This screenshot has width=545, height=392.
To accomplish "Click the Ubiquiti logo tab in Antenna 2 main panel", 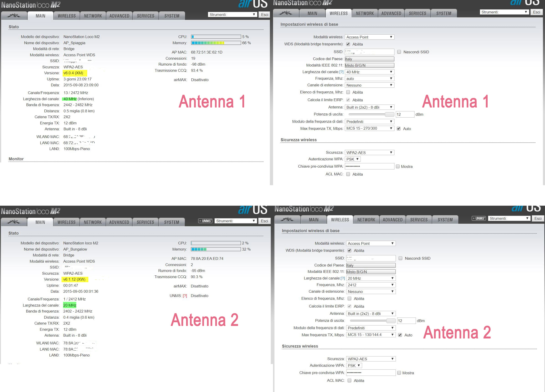I will (14, 222).
